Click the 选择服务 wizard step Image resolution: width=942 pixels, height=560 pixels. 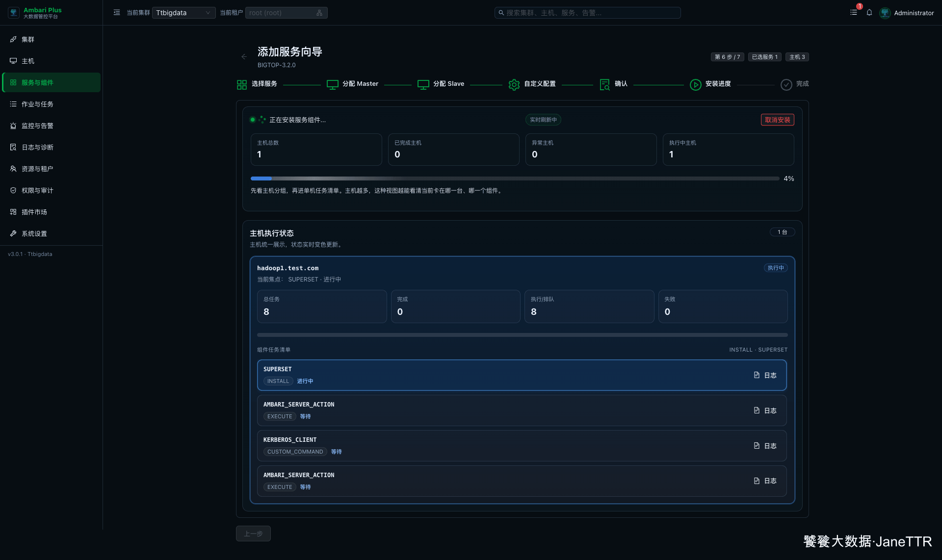[257, 84]
